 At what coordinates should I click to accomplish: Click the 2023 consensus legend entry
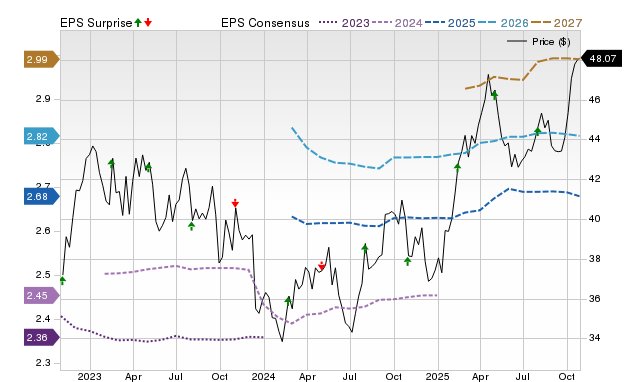click(x=344, y=23)
